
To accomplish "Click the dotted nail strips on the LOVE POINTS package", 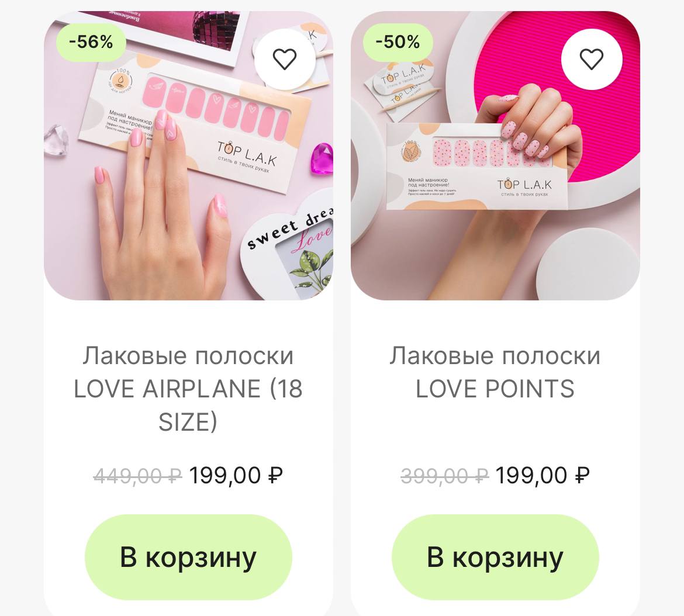I will [490, 153].
